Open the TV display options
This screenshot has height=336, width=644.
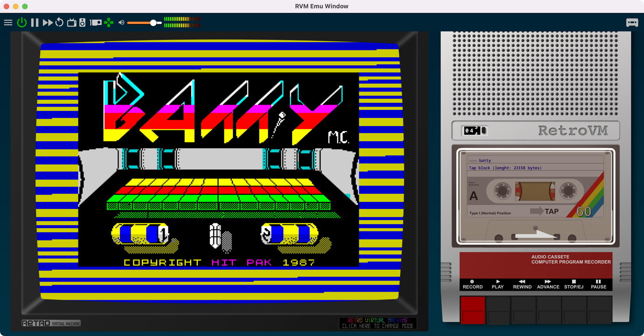tap(71, 22)
